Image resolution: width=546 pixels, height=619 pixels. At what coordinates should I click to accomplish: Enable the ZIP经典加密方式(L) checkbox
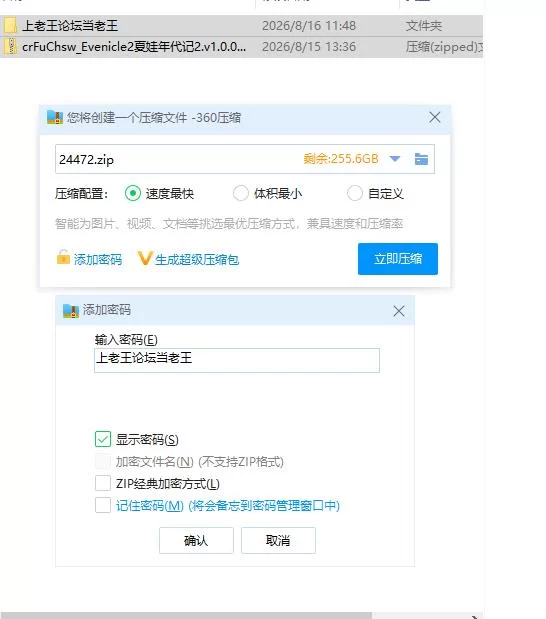coord(103,483)
